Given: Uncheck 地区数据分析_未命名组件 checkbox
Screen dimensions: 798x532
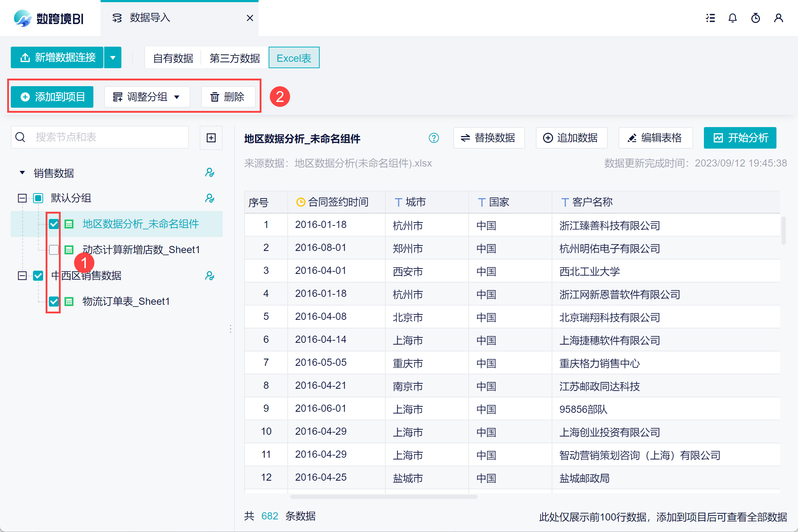Looking at the screenshot, I should [x=54, y=224].
